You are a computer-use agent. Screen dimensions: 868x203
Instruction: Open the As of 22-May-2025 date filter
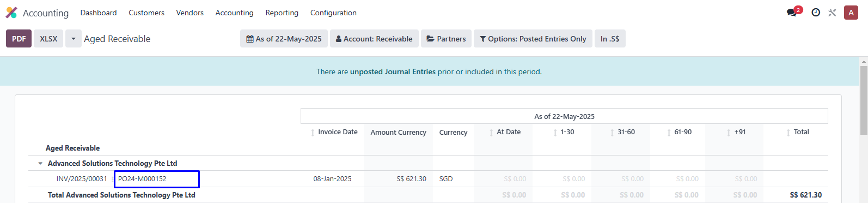pos(284,39)
